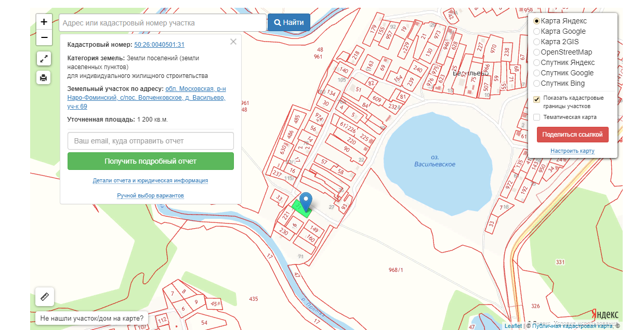
Task: Click parcel number 609 on map
Action: pos(377,99)
